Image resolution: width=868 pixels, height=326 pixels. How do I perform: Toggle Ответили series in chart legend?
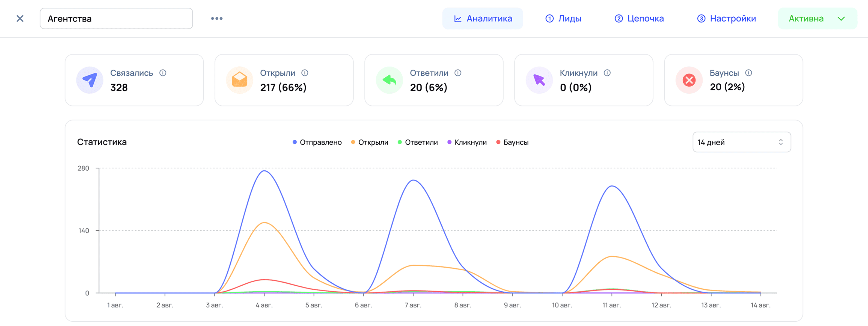click(x=418, y=142)
